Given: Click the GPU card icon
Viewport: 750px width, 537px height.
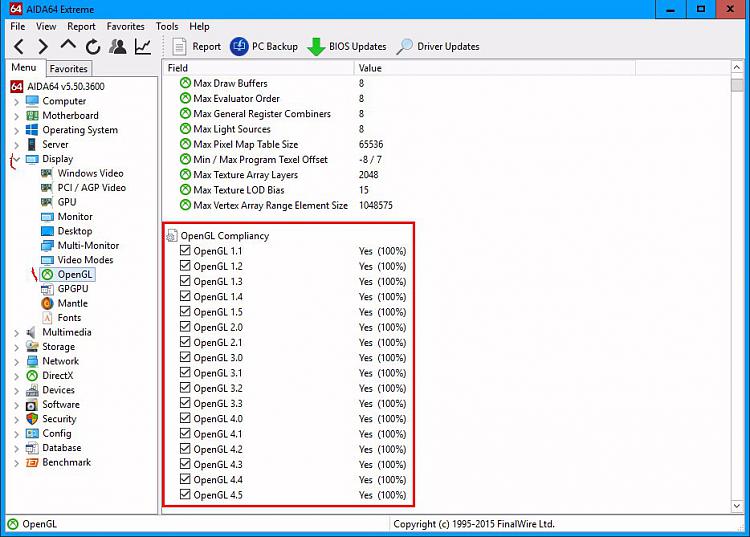Looking at the screenshot, I should [47, 202].
